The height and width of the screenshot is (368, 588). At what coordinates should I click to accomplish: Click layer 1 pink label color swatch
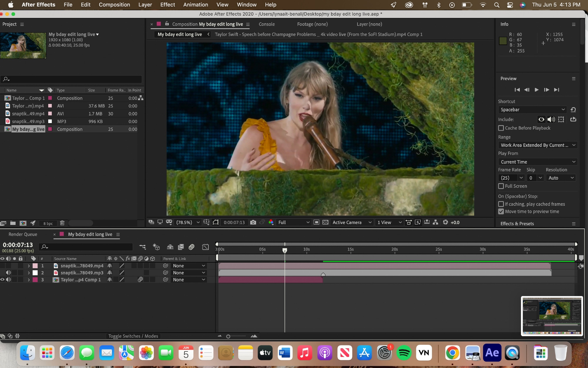coord(35,266)
